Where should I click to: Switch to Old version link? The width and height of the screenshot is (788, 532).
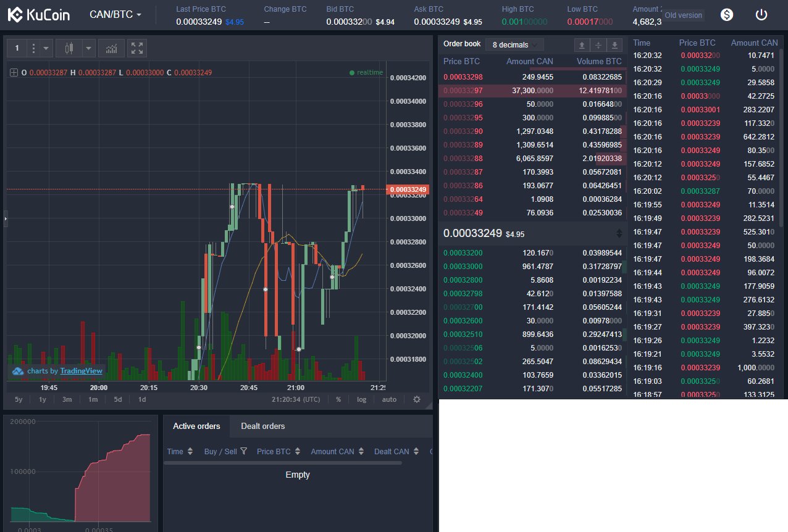click(684, 15)
